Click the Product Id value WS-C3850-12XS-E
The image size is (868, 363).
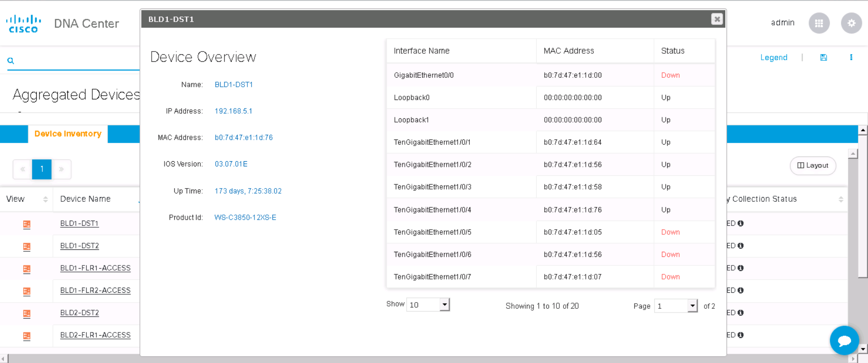coord(245,217)
